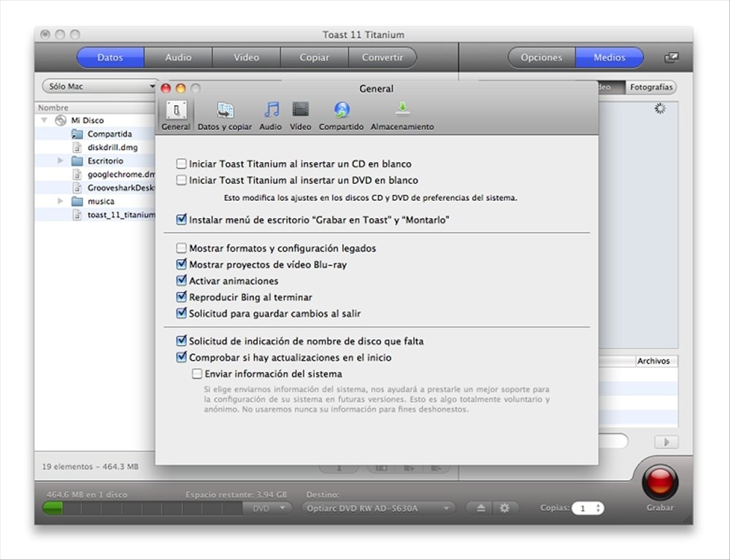Enable Iniciar Toast al insertar un CD en blanco
The height and width of the screenshot is (560, 730).
point(182,164)
